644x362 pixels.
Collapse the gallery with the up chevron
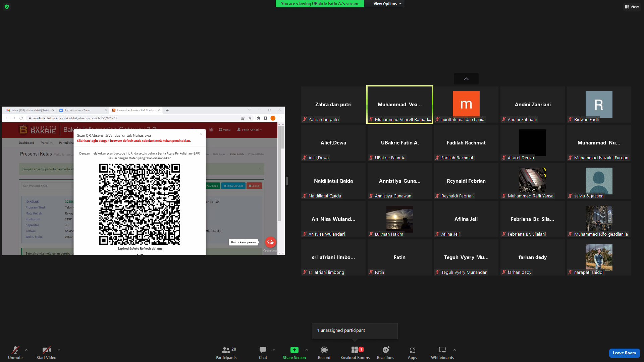coord(466,79)
